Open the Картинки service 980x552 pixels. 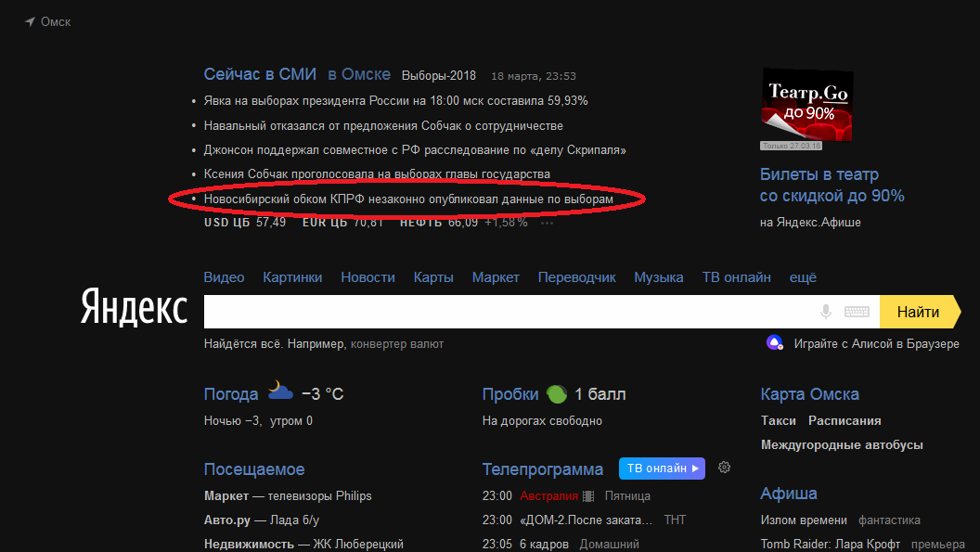click(292, 277)
